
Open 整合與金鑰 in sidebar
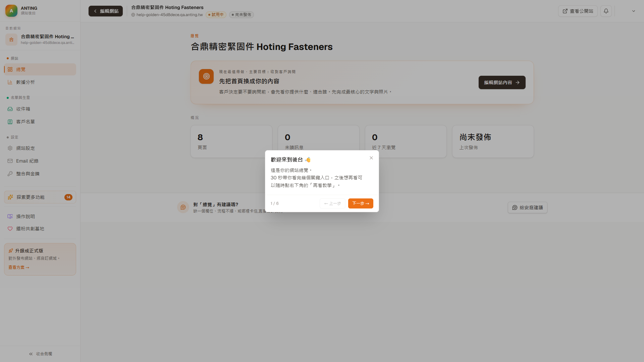click(40, 174)
